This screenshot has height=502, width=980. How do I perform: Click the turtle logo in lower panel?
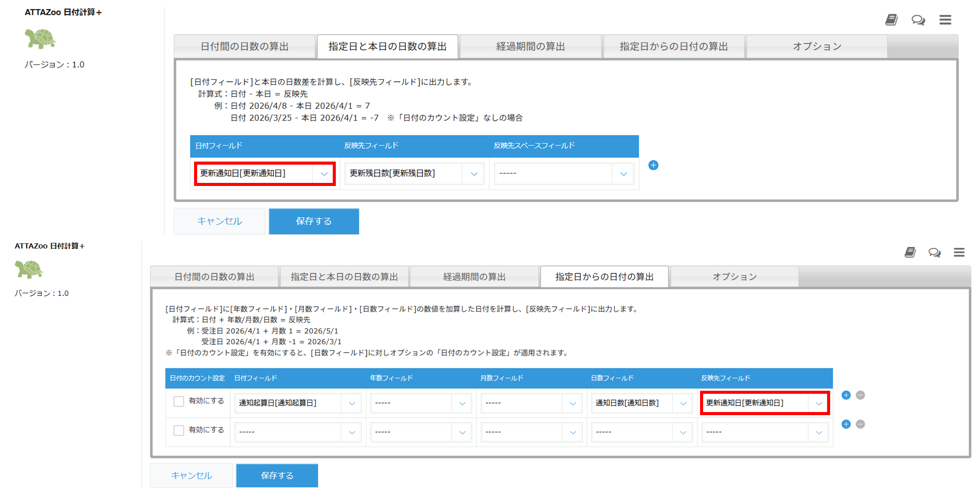(x=29, y=269)
